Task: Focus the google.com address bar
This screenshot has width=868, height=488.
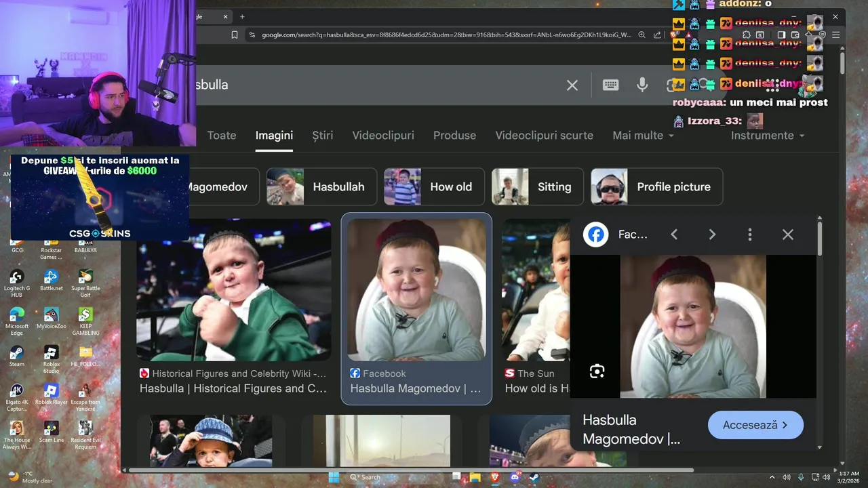Action: (x=446, y=35)
